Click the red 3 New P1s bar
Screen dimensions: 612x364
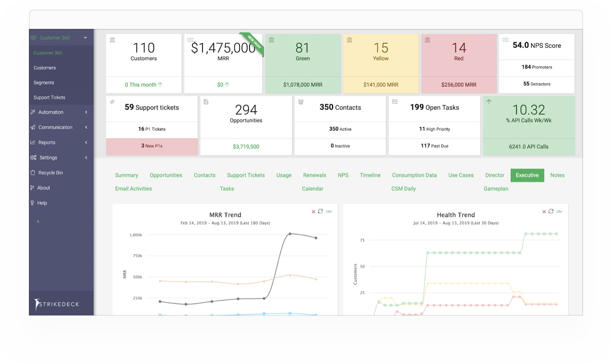pyautogui.click(x=152, y=146)
